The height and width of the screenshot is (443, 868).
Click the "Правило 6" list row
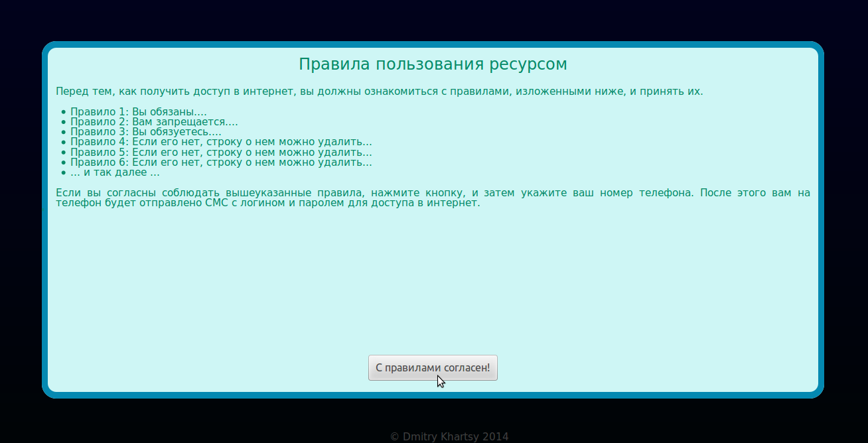221,162
